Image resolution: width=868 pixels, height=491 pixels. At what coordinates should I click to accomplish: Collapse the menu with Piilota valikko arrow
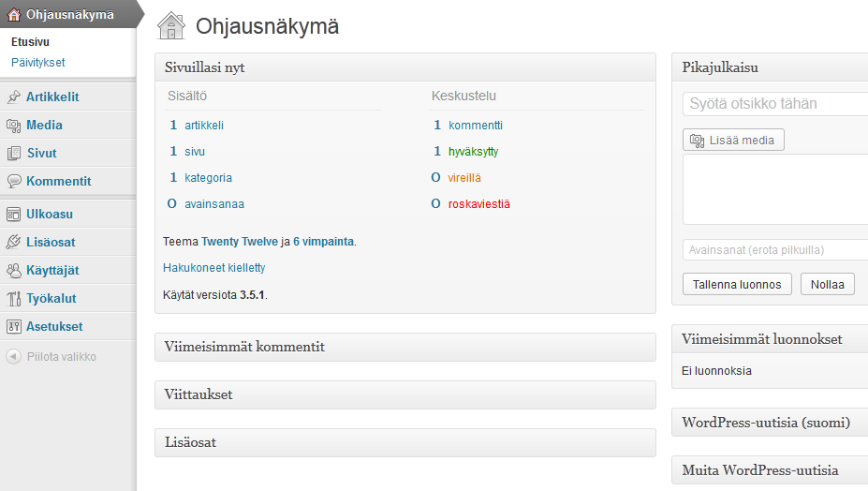[14, 356]
